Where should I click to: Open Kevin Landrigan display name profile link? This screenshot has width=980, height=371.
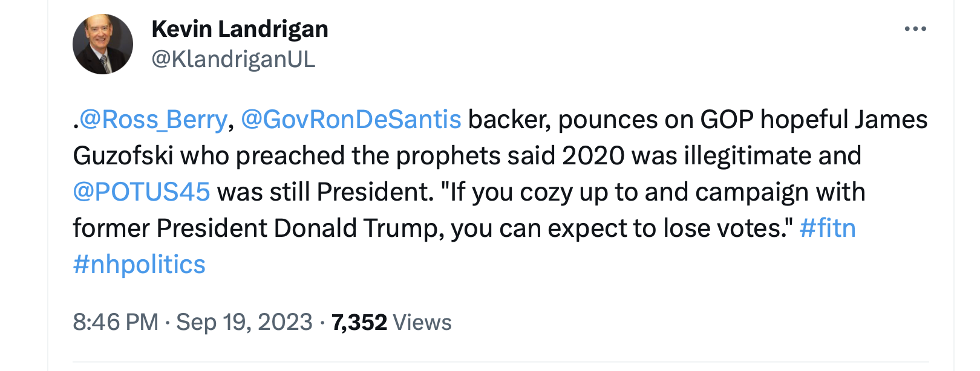coord(240,29)
